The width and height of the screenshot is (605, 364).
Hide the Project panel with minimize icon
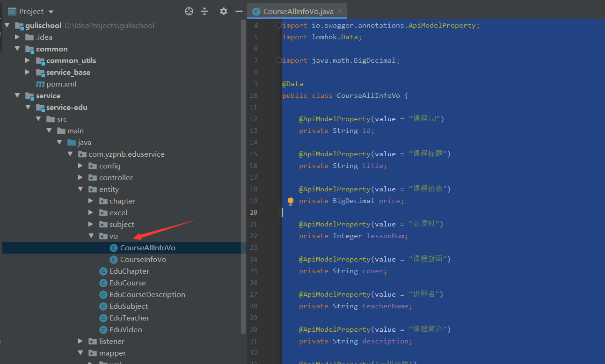pyautogui.click(x=239, y=11)
